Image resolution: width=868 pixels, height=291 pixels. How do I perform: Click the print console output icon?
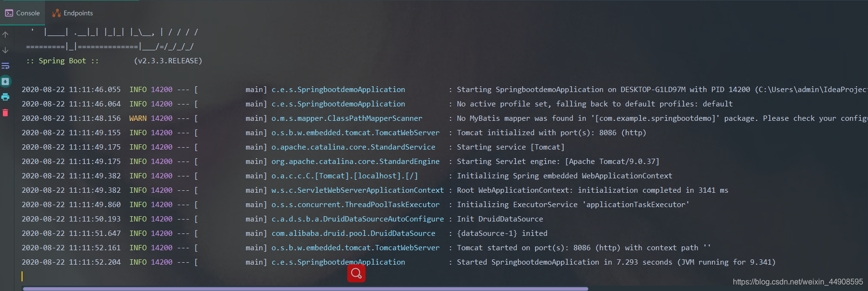[x=5, y=97]
